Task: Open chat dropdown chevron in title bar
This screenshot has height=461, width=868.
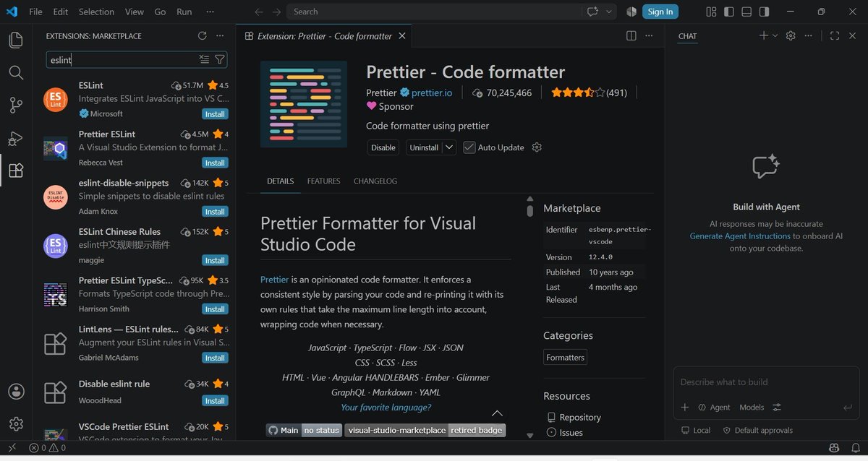Action: tap(608, 12)
